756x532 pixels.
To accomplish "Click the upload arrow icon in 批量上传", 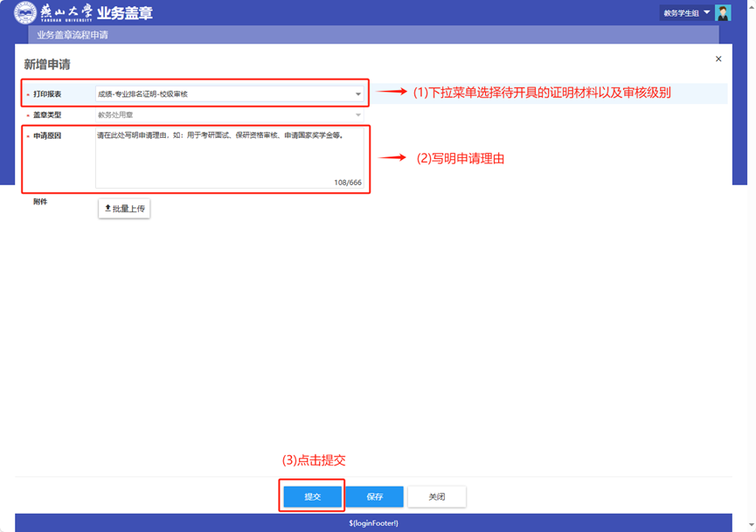I will click(x=108, y=209).
